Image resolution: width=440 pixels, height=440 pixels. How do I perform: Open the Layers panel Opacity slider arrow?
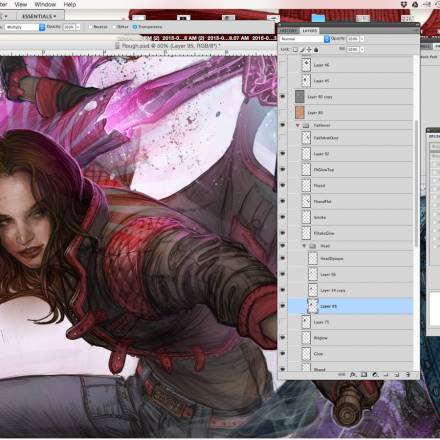pyautogui.click(x=362, y=39)
